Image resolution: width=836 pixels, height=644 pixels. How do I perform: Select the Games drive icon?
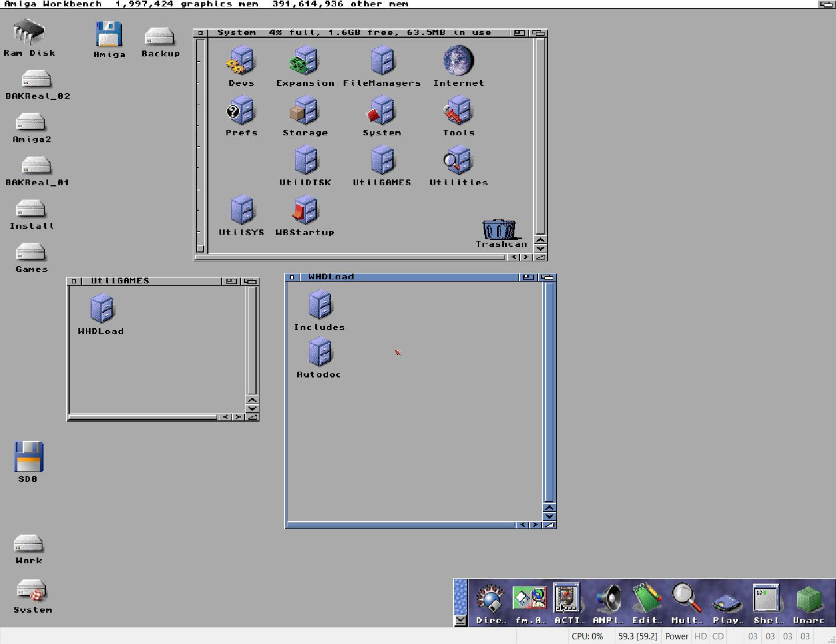31,252
